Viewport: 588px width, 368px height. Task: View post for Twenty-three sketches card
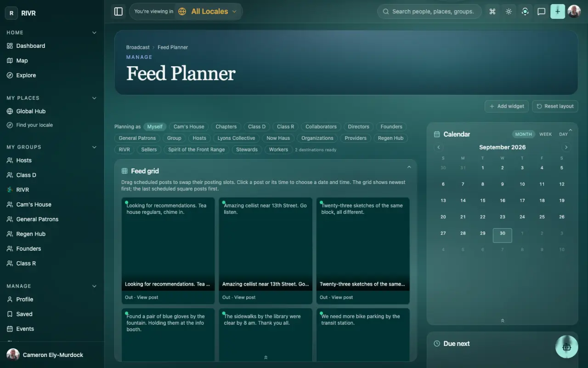coord(342,297)
